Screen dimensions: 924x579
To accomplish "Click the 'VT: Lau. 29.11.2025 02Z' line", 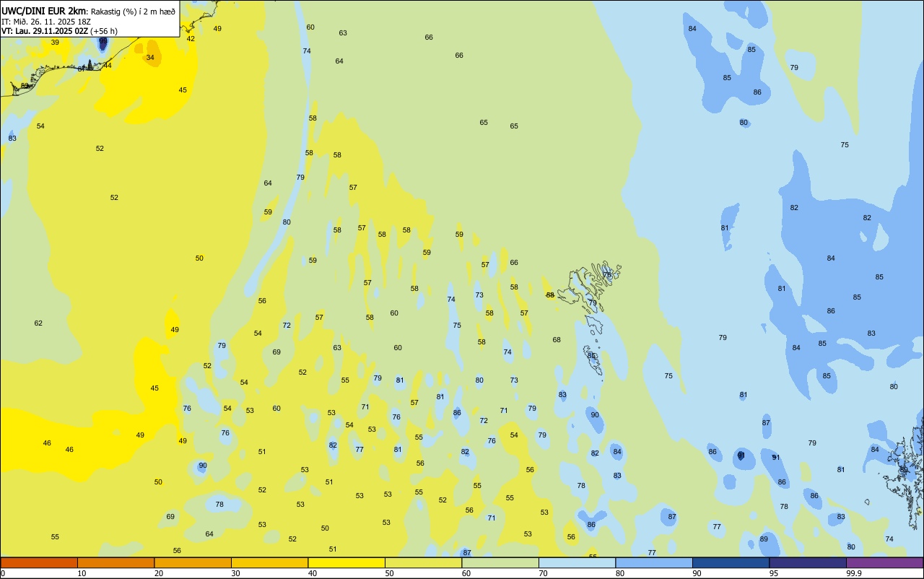I will click(45, 31).
